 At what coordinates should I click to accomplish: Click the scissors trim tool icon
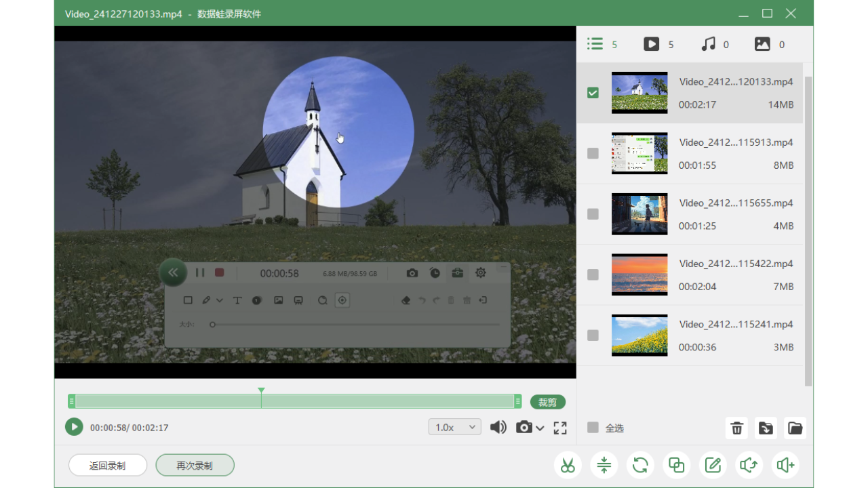[x=568, y=465]
